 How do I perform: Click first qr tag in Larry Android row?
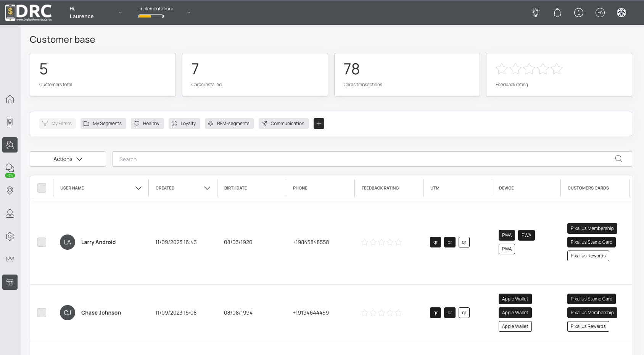point(435,242)
